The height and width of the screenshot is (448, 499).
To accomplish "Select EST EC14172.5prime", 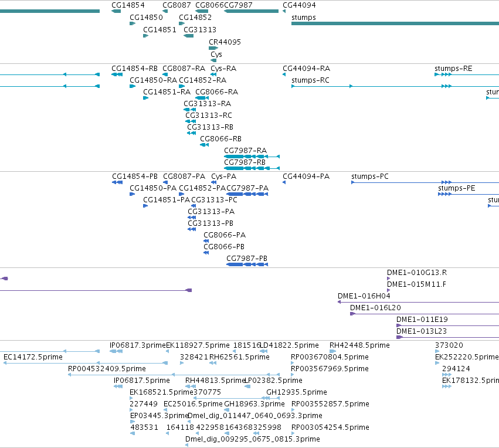I will click(33, 357).
